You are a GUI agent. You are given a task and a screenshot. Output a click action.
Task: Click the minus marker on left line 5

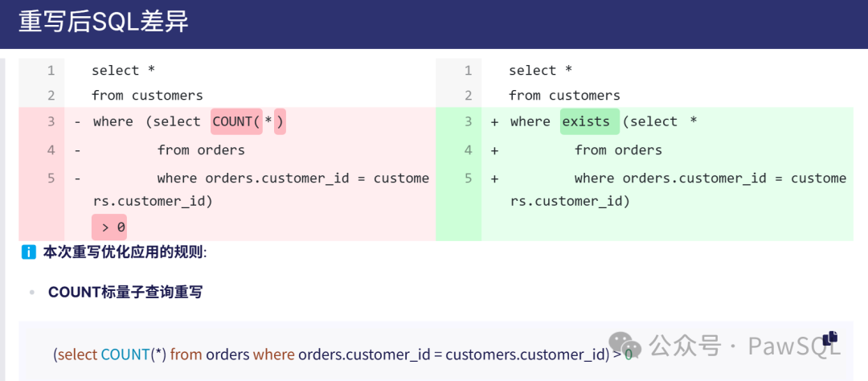click(77, 178)
